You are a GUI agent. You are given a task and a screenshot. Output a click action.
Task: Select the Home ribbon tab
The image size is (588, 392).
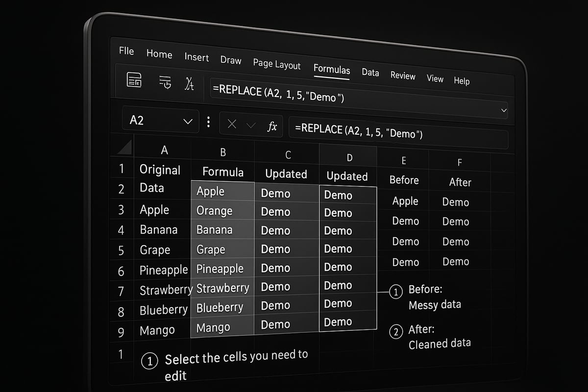coord(159,54)
